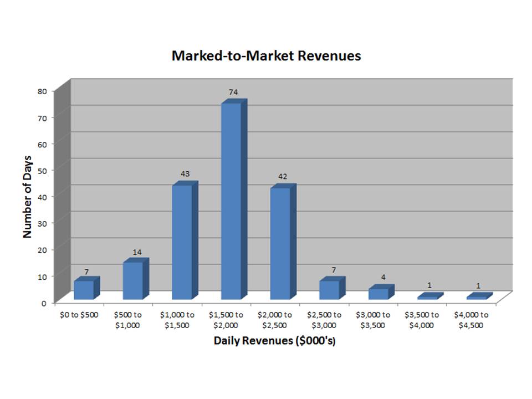
Task: Select the data label showing 4
Action: click(x=382, y=277)
